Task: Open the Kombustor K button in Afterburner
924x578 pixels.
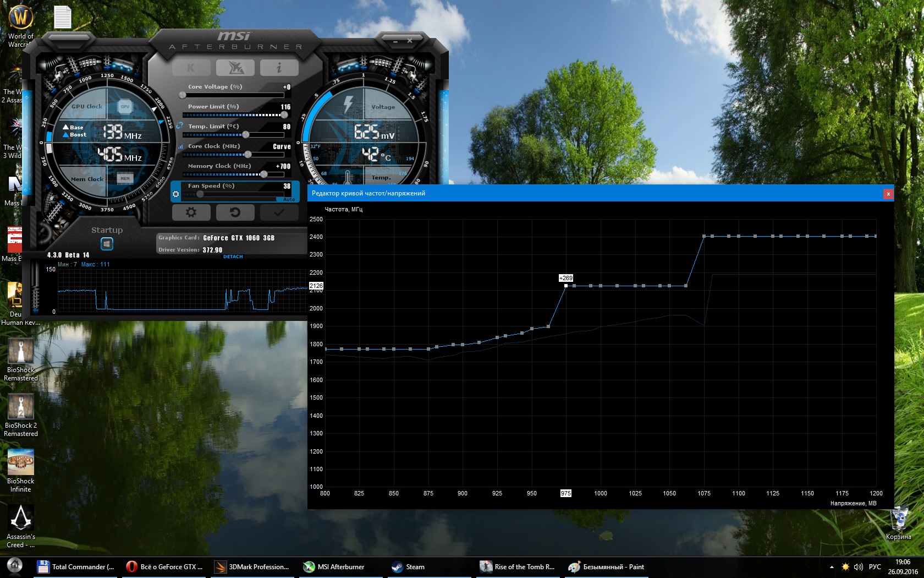Action: 191,68
